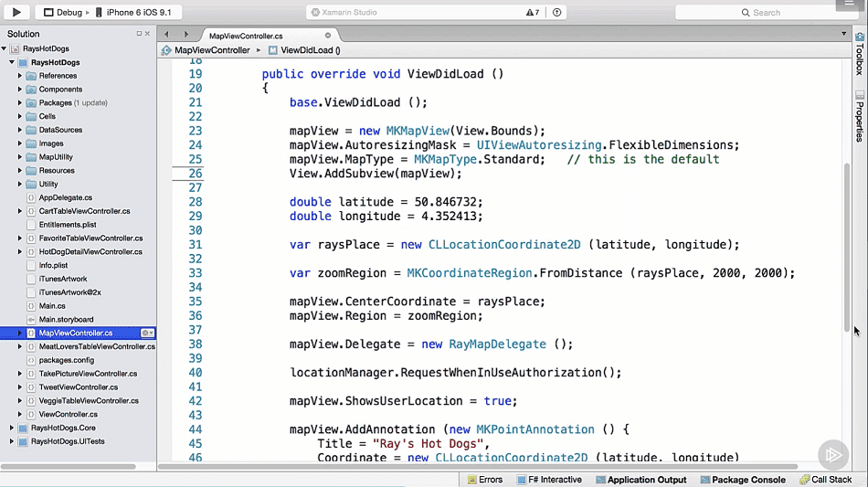Open the F# Interactive pad

[x=549, y=480]
